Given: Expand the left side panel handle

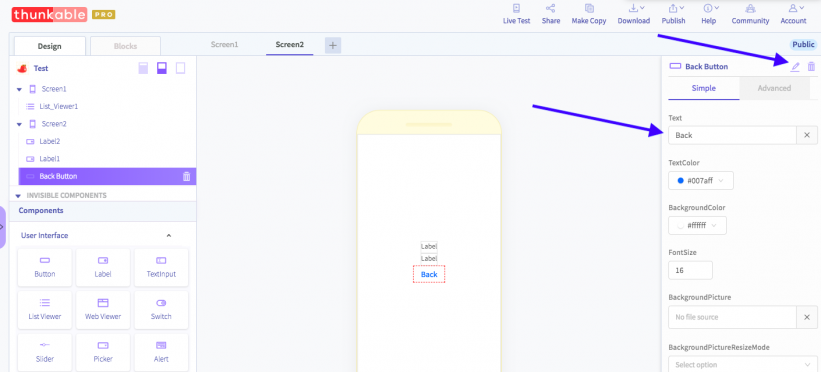Looking at the screenshot, I should (x=3, y=227).
